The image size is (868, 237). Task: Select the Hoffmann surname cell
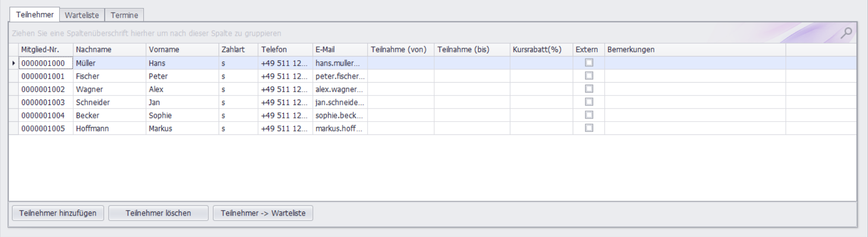[109, 128]
